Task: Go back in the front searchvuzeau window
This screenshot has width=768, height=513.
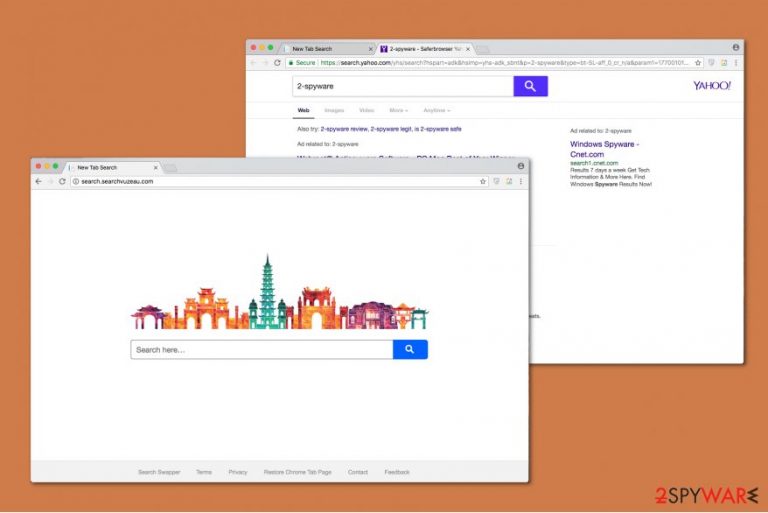Action: click(39, 181)
